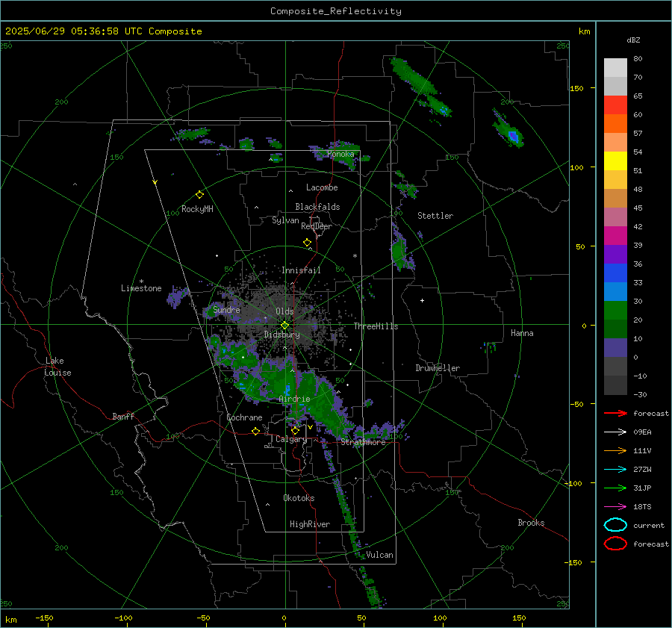Click the Cochrane town label
Viewport: 672px width, 628px height.
click(x=244, y=417)
